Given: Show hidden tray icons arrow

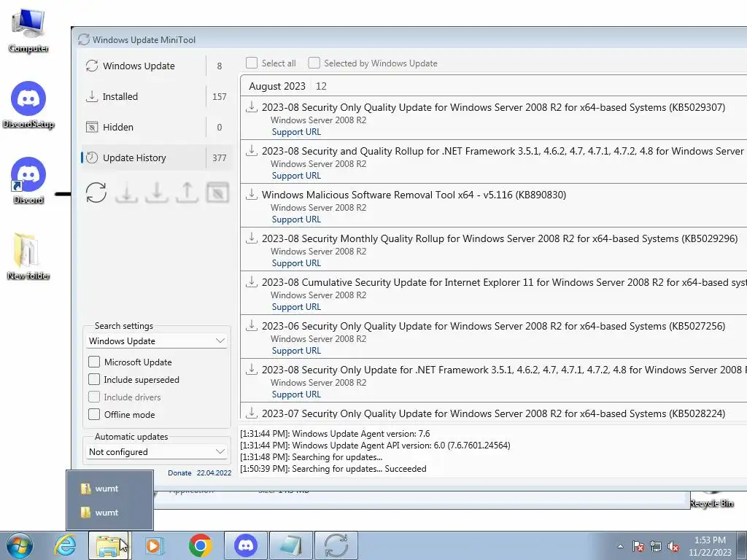Looking at the screenshot, I should (620, 547).
